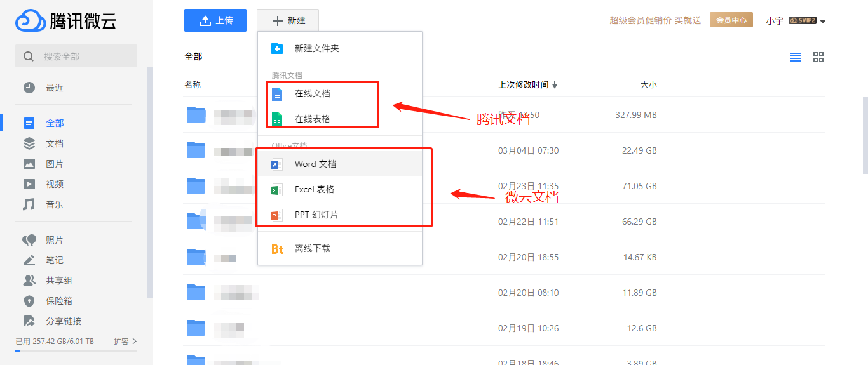Click the 02月22日 11:51 date

coord(529,222)
